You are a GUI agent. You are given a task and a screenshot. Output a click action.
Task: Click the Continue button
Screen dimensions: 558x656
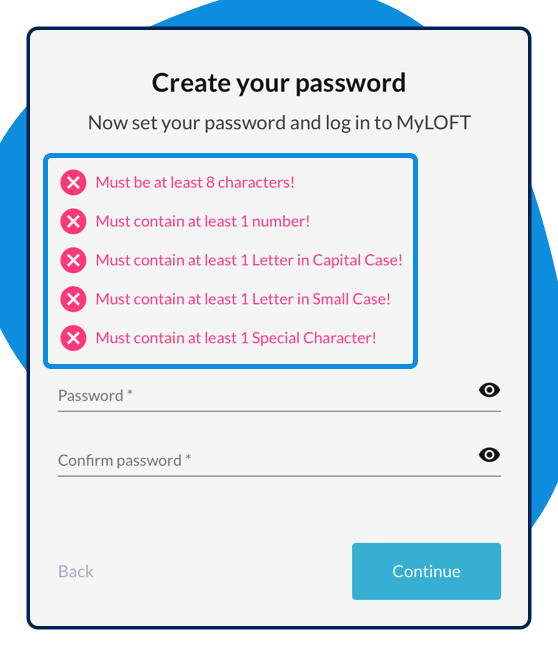[x=426, y=571]
